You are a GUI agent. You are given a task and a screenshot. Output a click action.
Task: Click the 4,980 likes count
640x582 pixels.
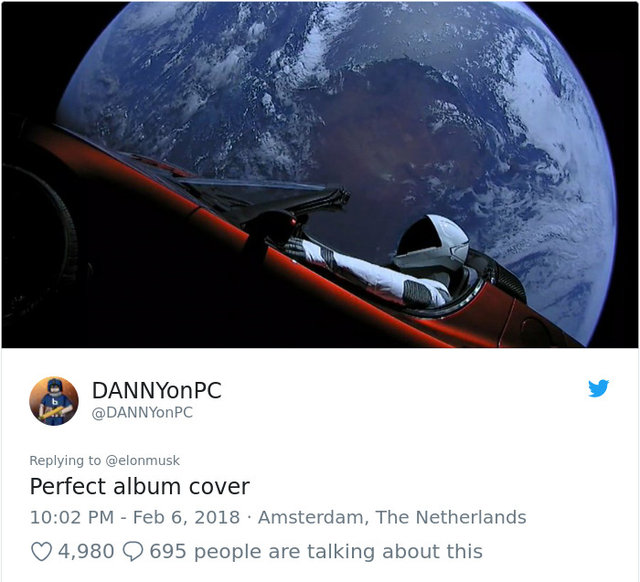pyautogui.click(x=86, y=551)
